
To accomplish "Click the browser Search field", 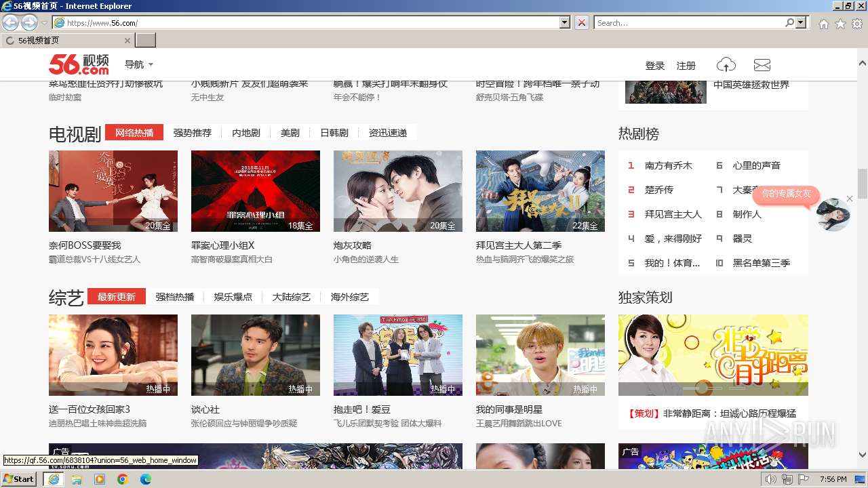I will click(690, 23).
